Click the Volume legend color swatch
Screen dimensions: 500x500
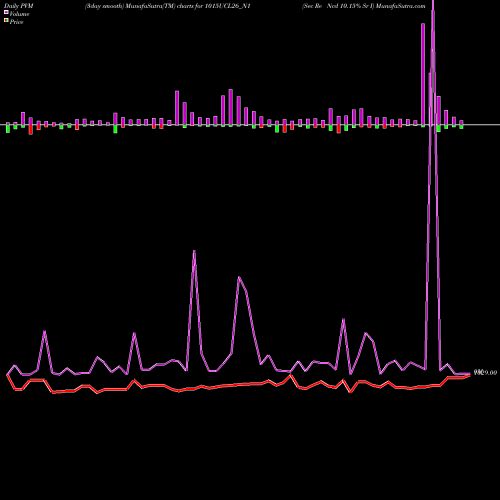[x=6, y=13]
